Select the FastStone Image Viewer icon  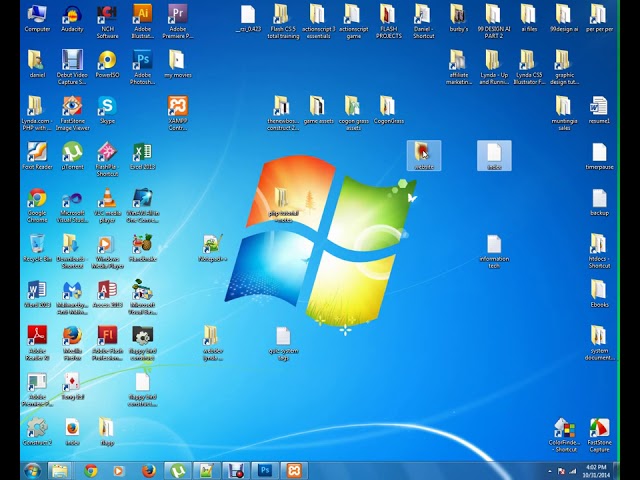click(72, 113)
